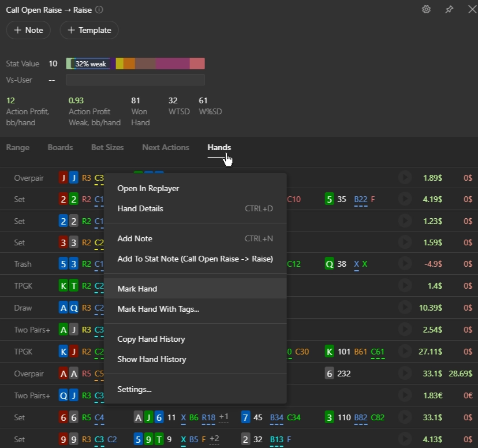Viewport: 478px width, 448px height.
Task: Click the Action Profit value 12
Action: pos(10,100)
